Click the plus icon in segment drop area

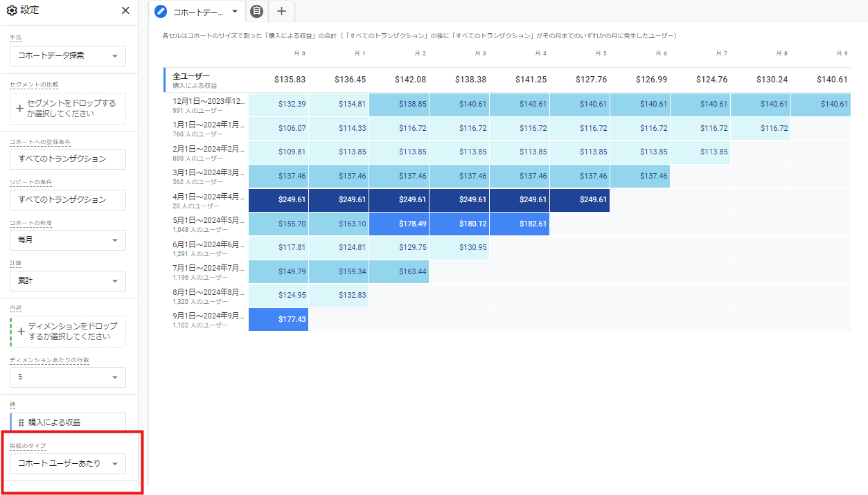(x=20, y=109)
